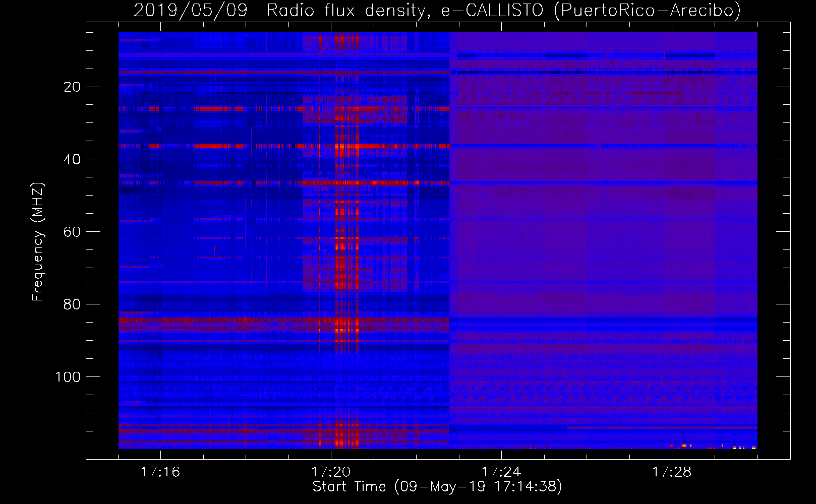
Task: Click the 17:20 time tick label
Action: 331,472
